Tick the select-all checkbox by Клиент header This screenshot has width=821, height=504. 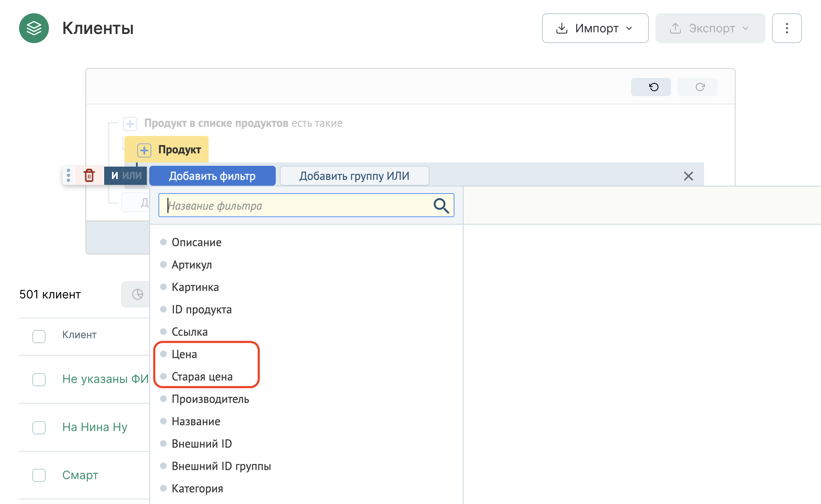(x=39, y=336)
